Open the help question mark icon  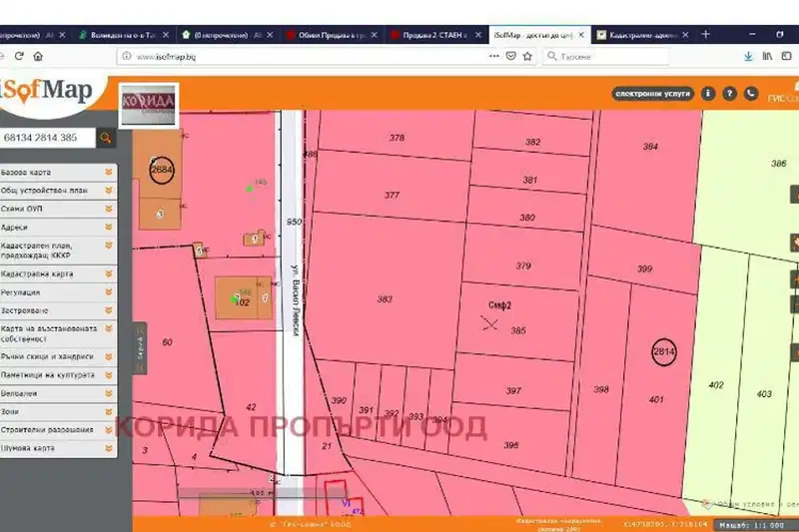(729, 94)
